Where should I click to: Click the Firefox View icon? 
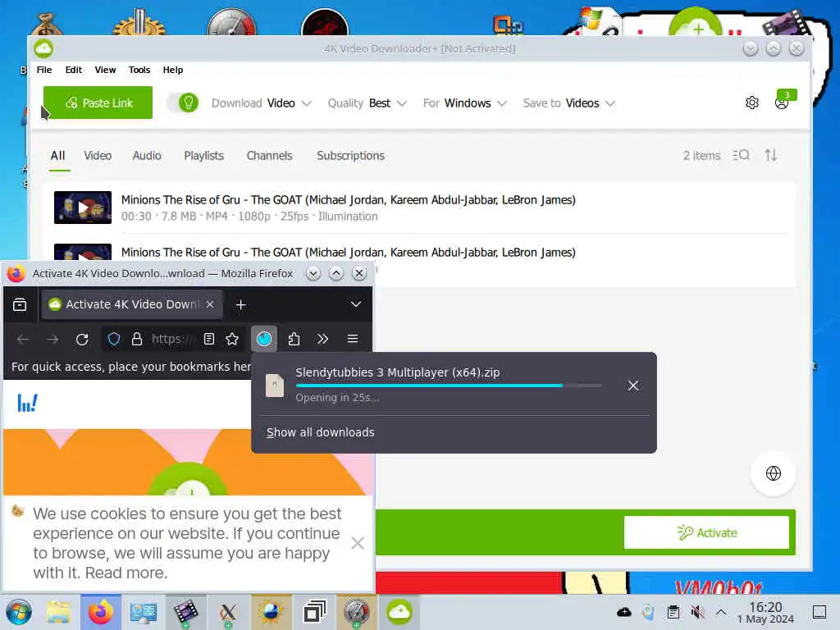point(20,305)
